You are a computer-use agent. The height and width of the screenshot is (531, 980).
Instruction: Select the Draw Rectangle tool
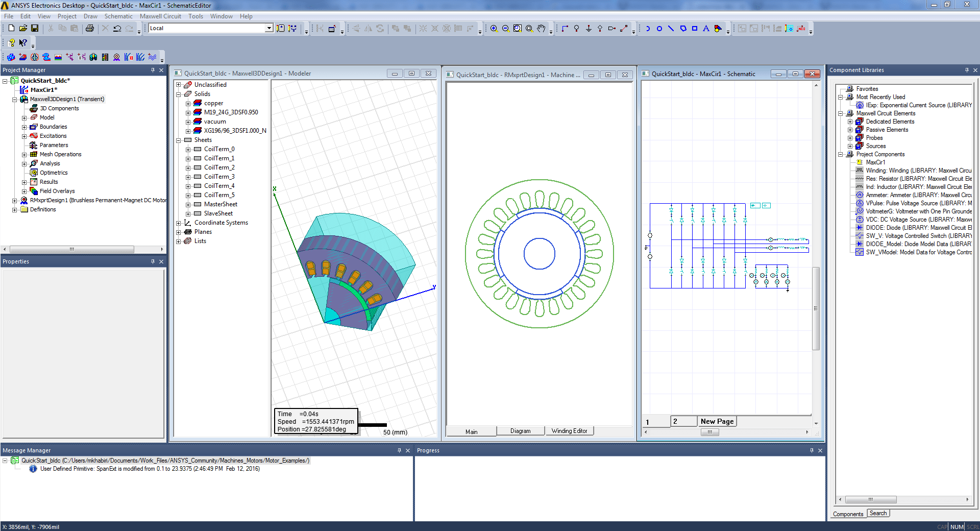point(695,29)
